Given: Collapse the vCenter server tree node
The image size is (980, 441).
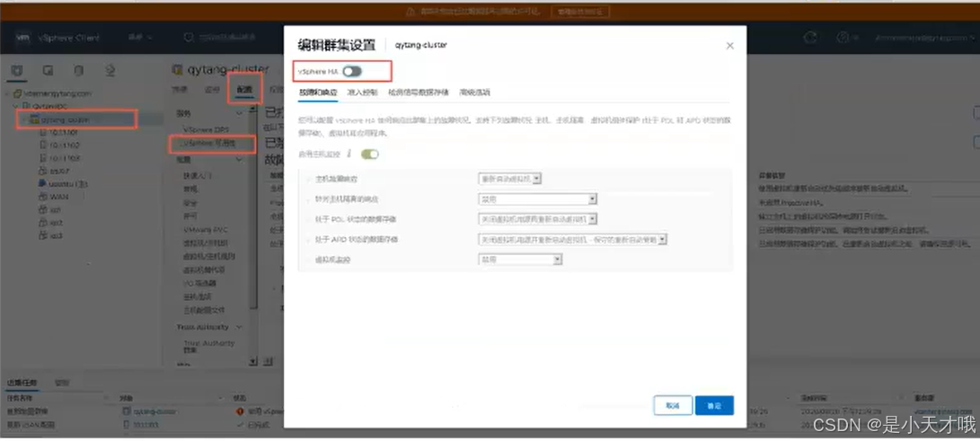Looking at the screenshot, I should click(x=8, y=93).
